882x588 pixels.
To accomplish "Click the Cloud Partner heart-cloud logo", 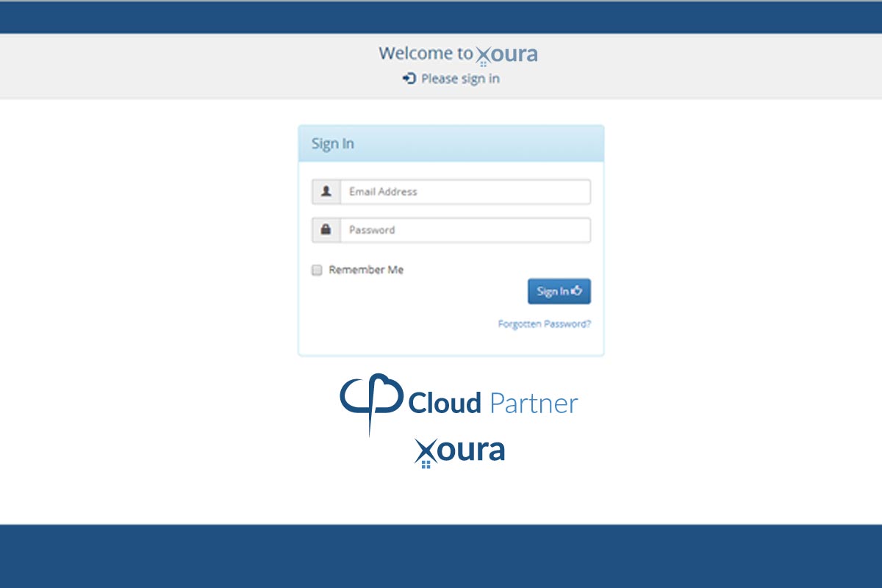I will pos(371,401).
